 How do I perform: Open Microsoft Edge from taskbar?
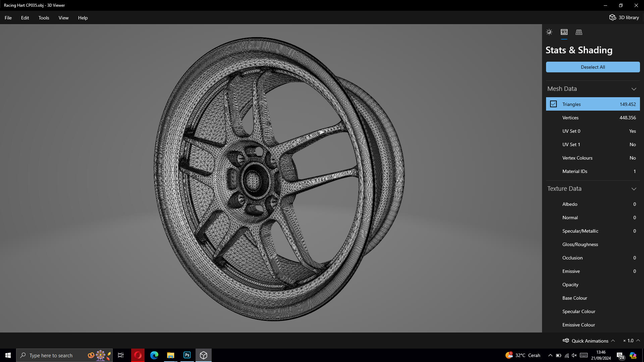(x=154, y=355)
